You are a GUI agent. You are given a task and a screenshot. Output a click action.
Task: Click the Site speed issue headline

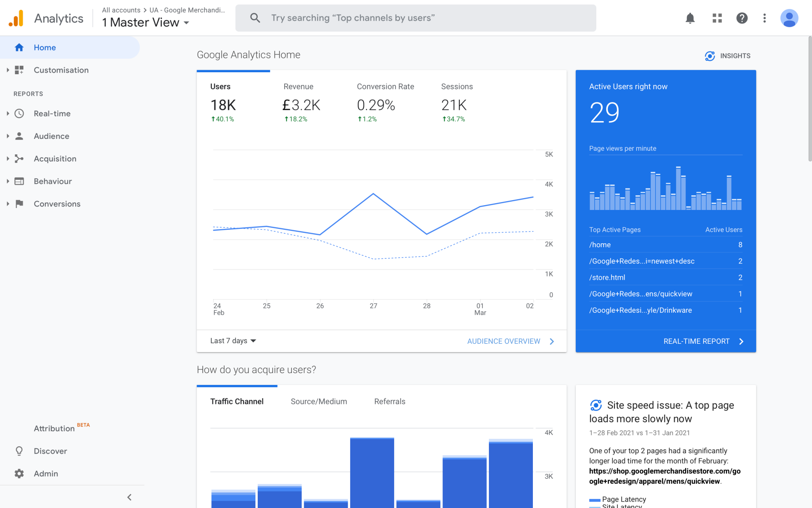(x=661, y=412)
